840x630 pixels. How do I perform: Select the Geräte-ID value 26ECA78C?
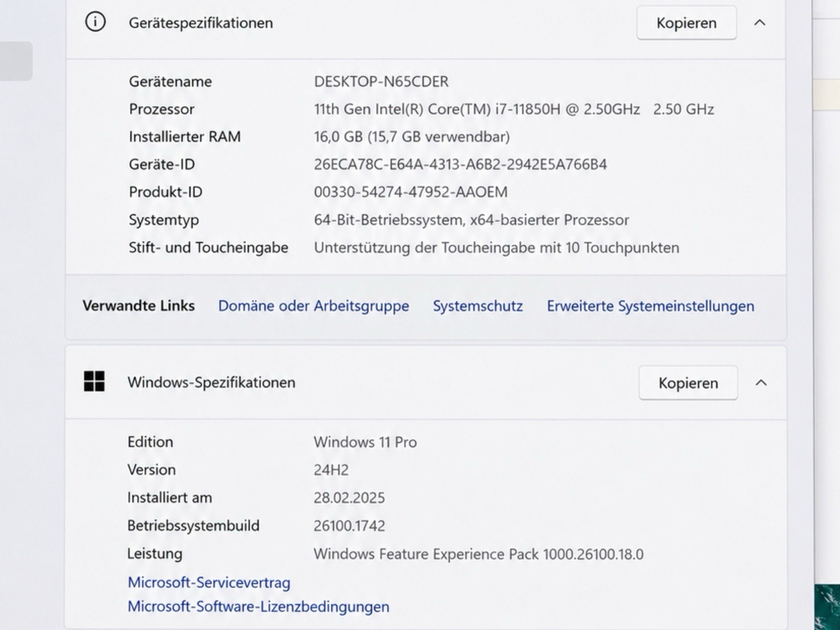pos(460,164)
